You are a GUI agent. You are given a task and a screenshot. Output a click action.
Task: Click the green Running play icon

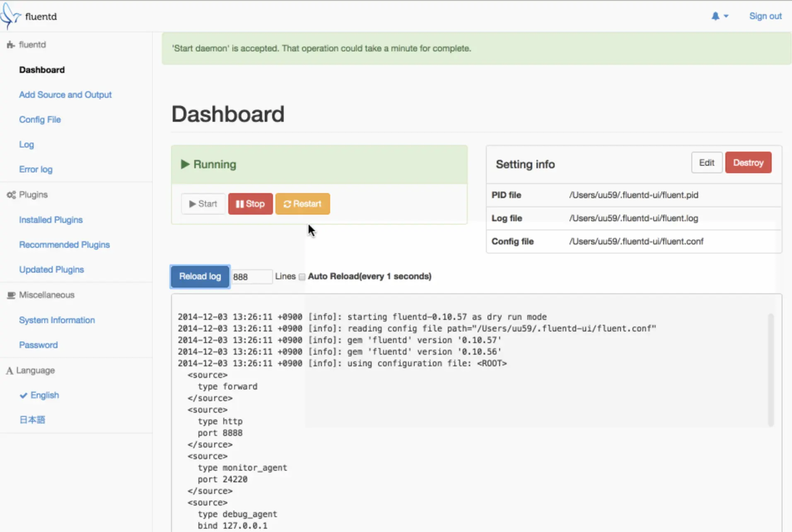point(185,164)
